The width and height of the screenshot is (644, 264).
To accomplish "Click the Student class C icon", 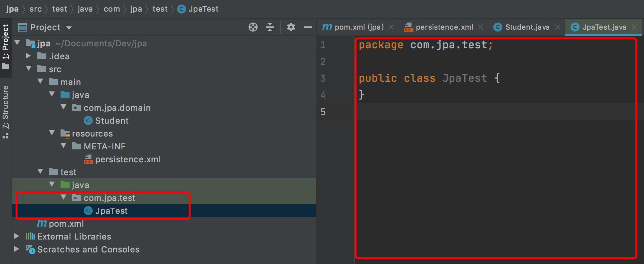I will click(88, 120).
